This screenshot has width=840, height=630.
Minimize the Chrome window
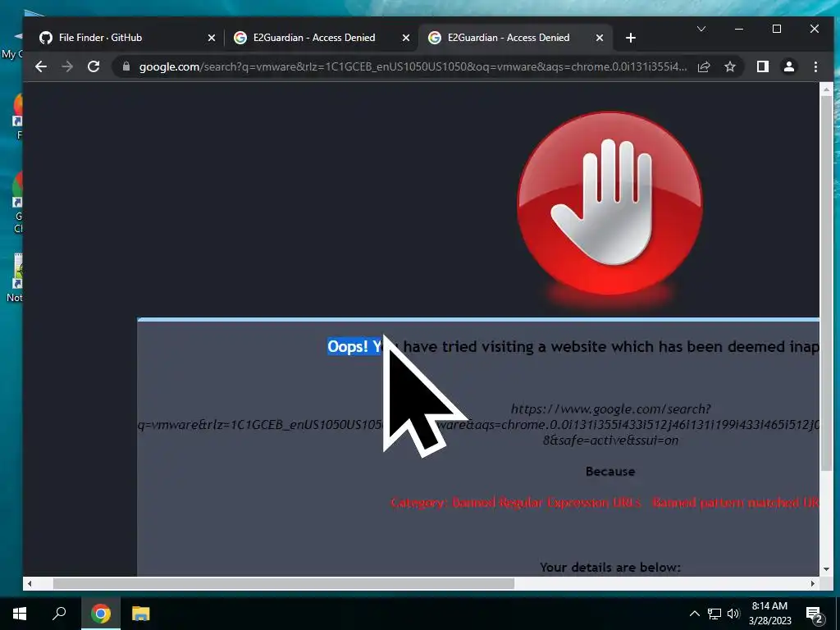point(739,29)
